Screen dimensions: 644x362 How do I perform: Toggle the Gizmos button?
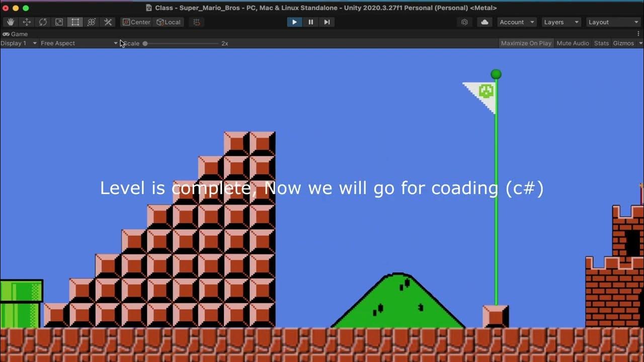point(623,43)
